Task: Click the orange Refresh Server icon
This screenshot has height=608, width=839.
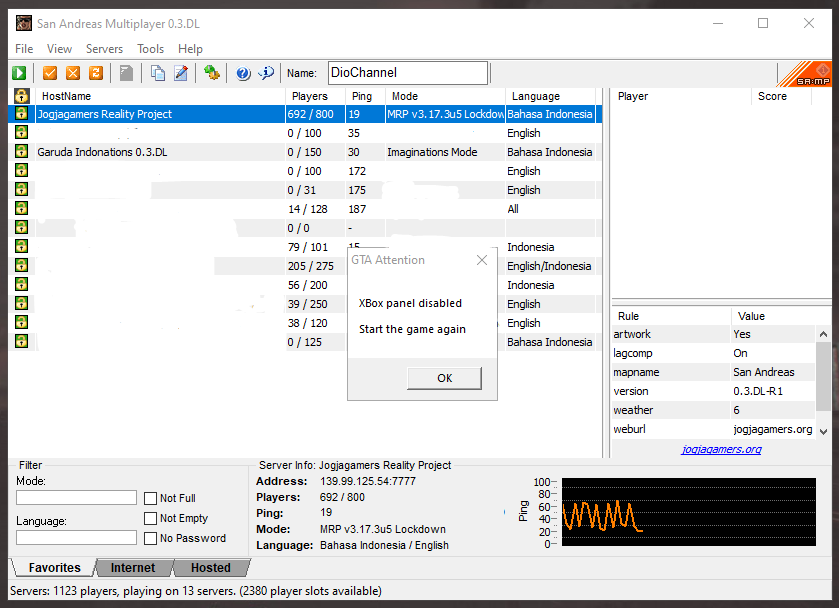Action: 96,73
